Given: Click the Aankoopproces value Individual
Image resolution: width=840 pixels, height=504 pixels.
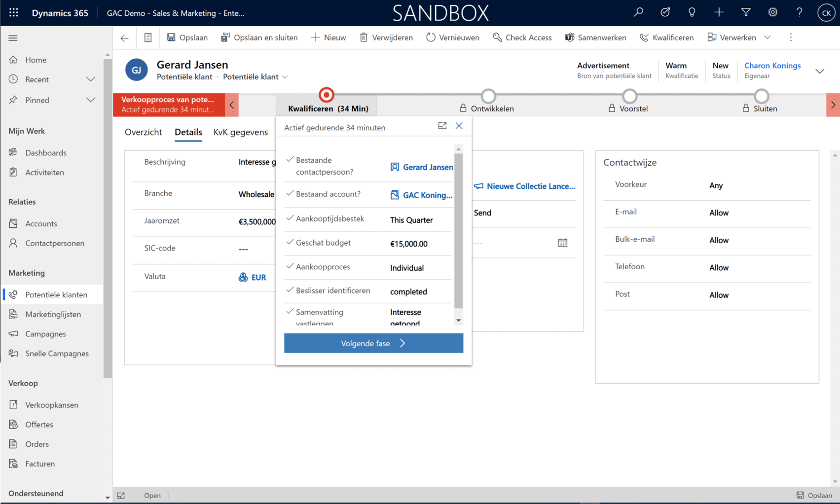Looking at the screenshot, I should 407,268.
